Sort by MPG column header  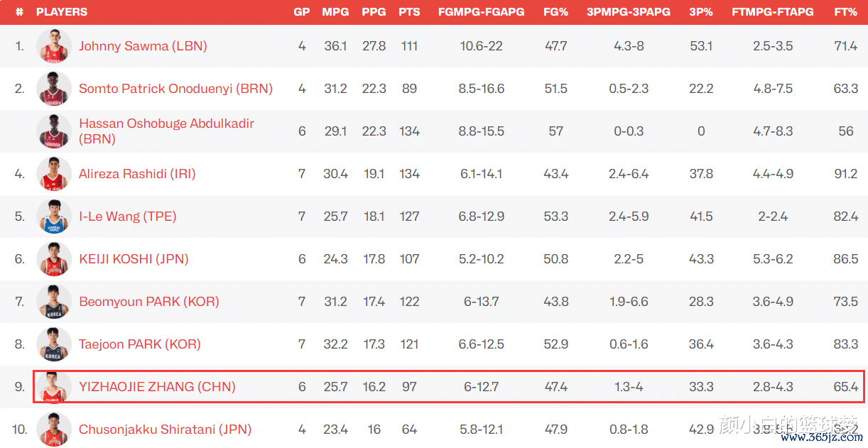335,12
